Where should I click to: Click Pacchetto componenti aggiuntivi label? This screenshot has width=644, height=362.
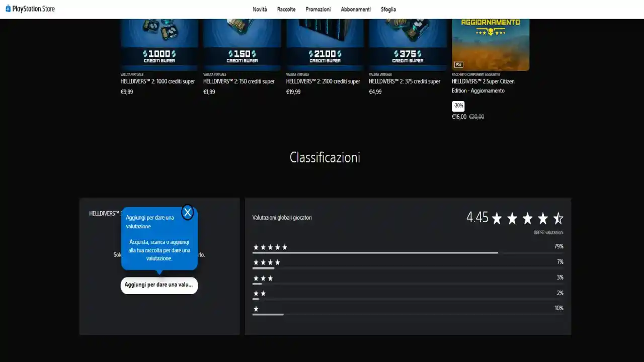coord(475,74)
